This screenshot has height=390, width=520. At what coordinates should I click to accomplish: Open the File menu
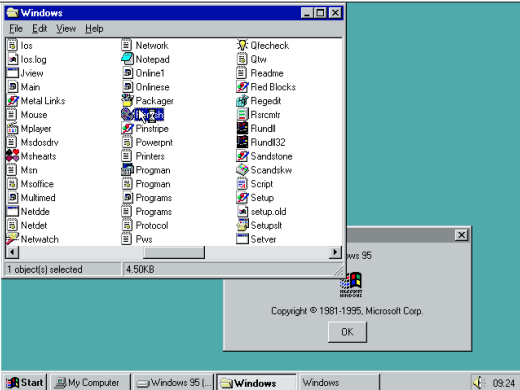click(16, 29)
